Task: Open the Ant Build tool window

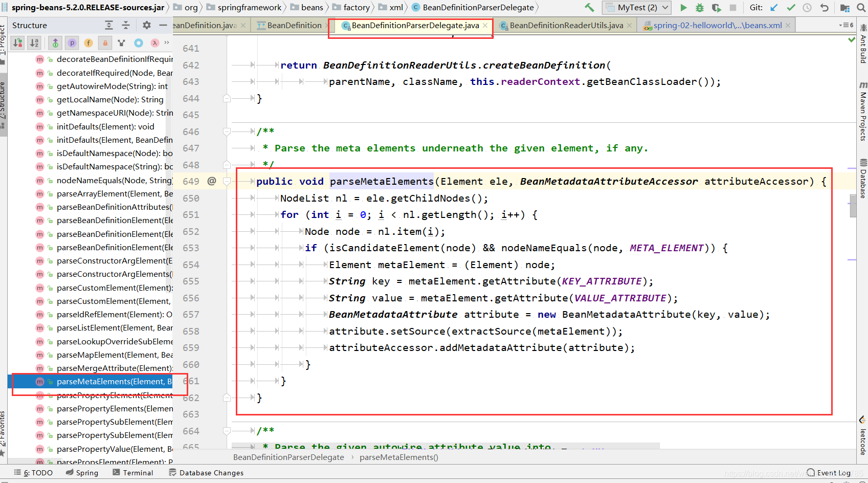Action: click(x=863, y=45)
